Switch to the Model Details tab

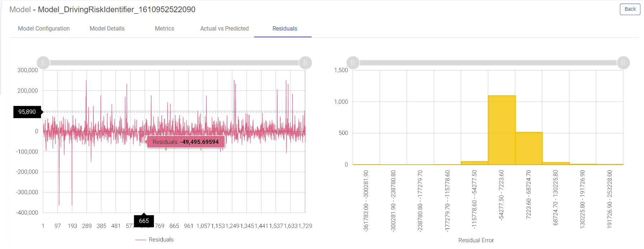click(x=107, y=29)
